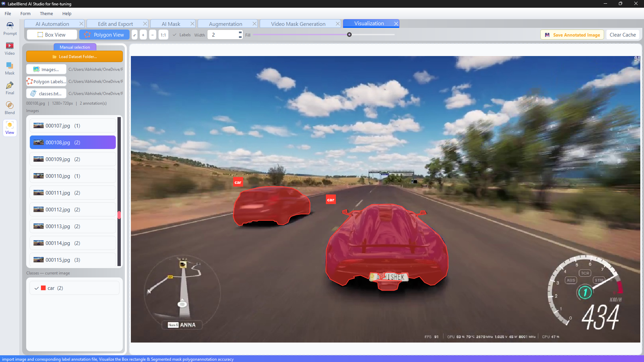Select 000108.jpg in the image list
This screenshot has height=362, width=644.
73,143
